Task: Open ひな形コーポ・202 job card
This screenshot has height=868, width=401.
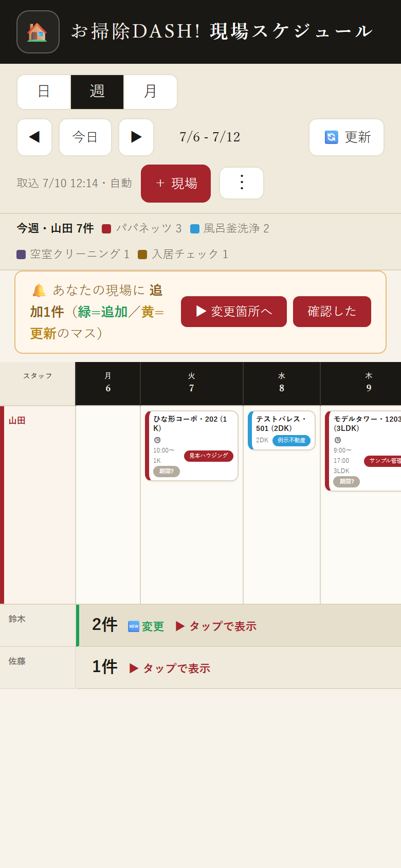Action: click(192, 446)
